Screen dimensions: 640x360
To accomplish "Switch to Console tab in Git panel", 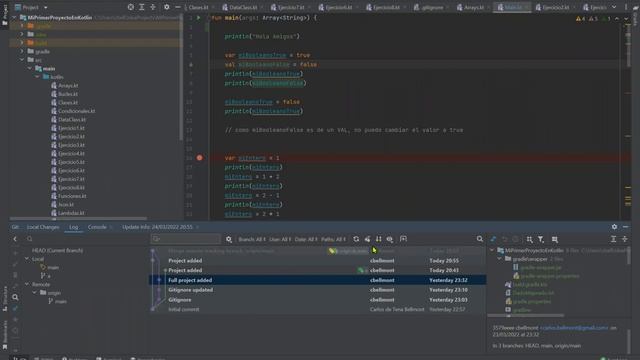I will coord(97,227).
